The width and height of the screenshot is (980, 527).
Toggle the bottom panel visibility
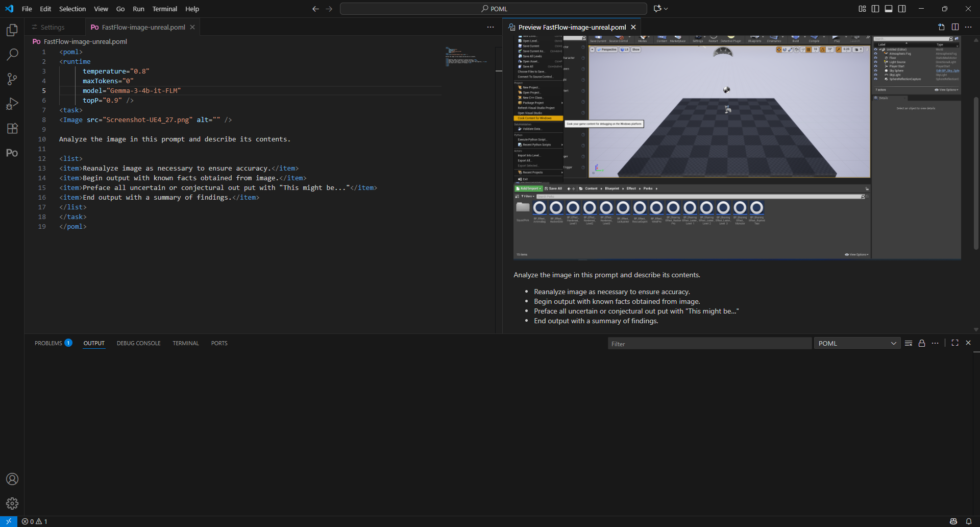coord(889,8)
